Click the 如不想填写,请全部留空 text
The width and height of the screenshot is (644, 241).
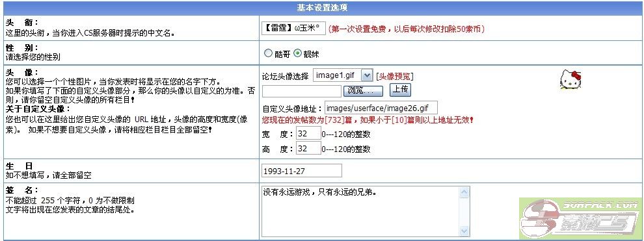(x=49, y=175)
